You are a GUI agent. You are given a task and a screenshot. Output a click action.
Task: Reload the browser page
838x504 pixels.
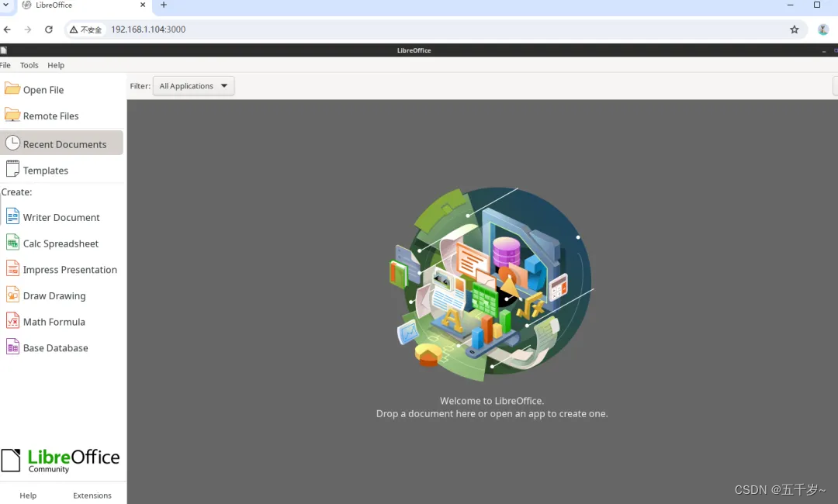coord(49,29)
